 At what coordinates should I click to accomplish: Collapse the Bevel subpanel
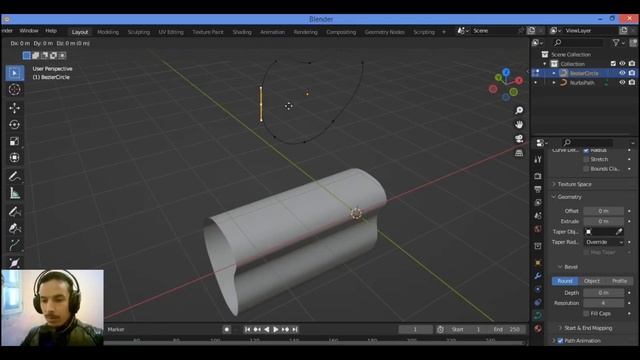pos(568,267)
